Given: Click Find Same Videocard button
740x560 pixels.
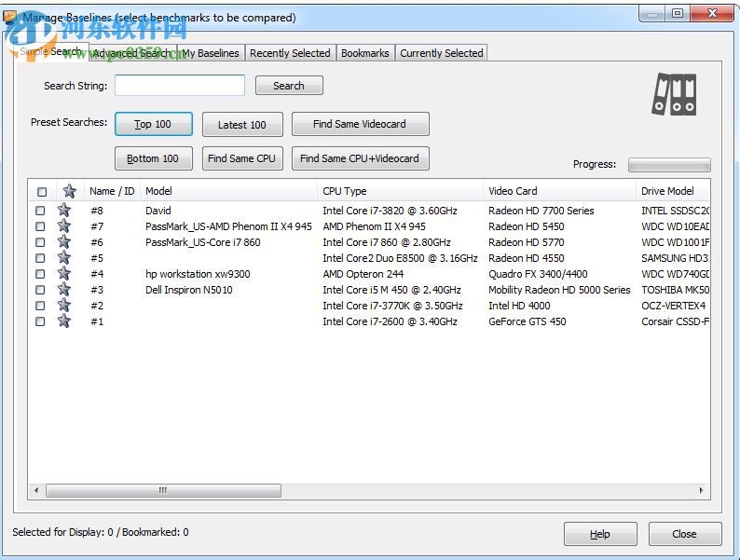Looking at the screenshot, I should [x=360, y=124].
